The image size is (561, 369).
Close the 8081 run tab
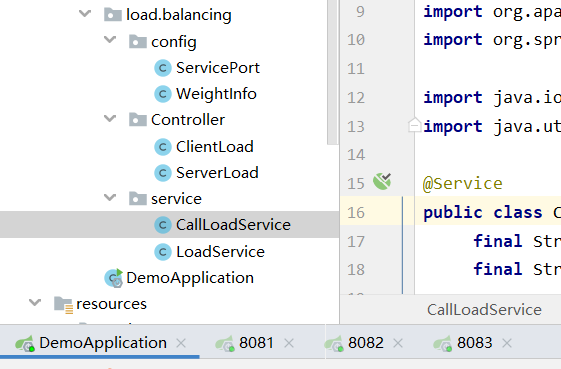coord(289,344)
